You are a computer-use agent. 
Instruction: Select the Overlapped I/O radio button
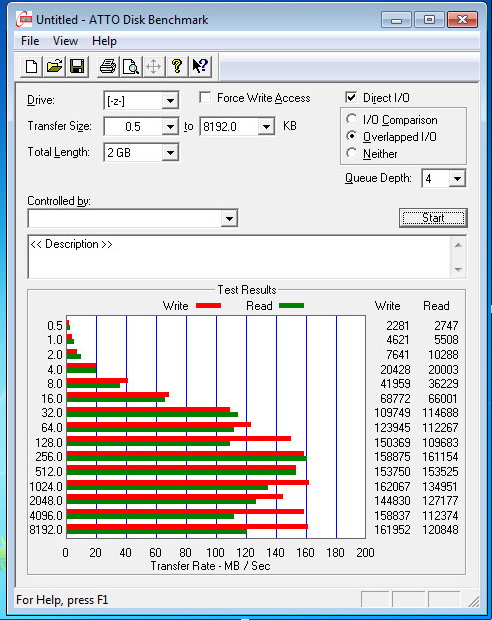click(x=351, y=136)
